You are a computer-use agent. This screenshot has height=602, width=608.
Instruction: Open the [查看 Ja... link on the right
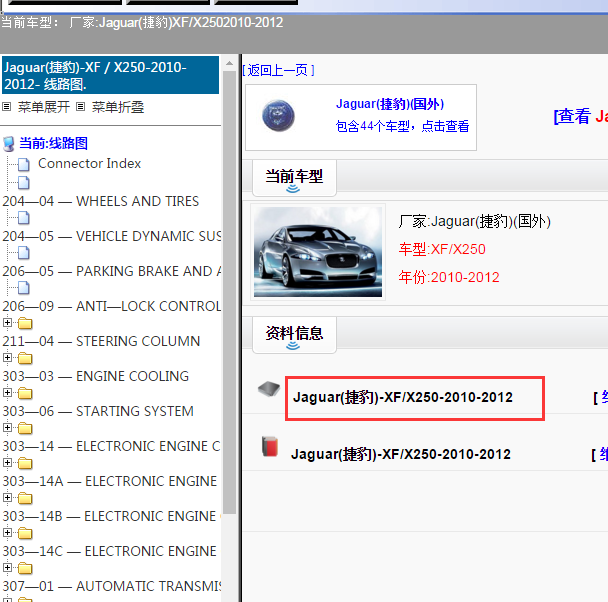[x=580, y=116]
